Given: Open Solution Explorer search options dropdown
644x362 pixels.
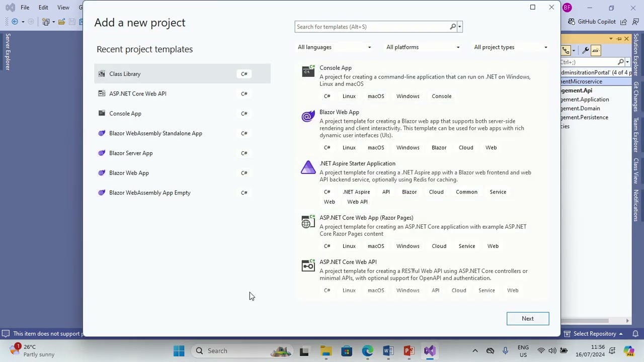Looking at the screenshot, I should coord(627,62).
